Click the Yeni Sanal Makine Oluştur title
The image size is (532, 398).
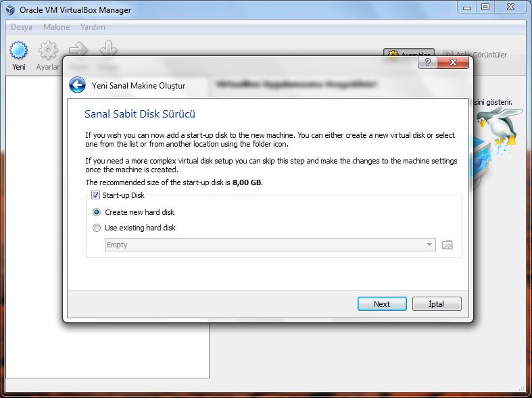point(139,85)
